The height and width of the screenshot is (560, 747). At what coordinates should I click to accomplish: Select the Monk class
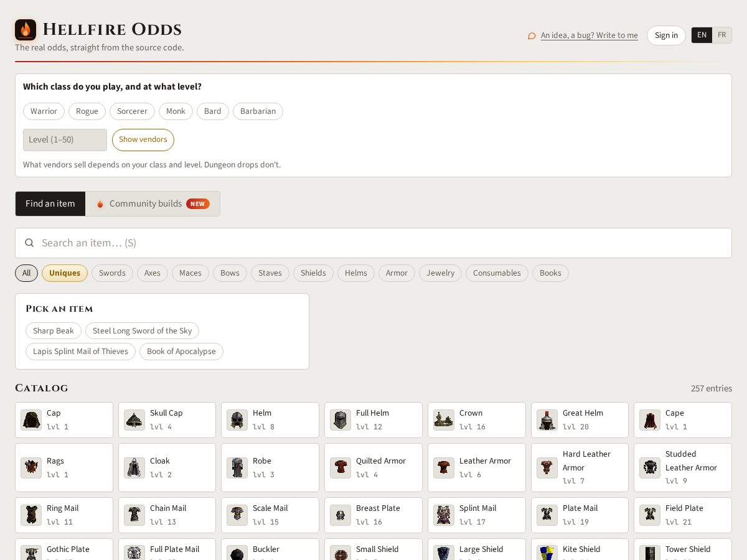pyautogui.click(x=176, y=111)
